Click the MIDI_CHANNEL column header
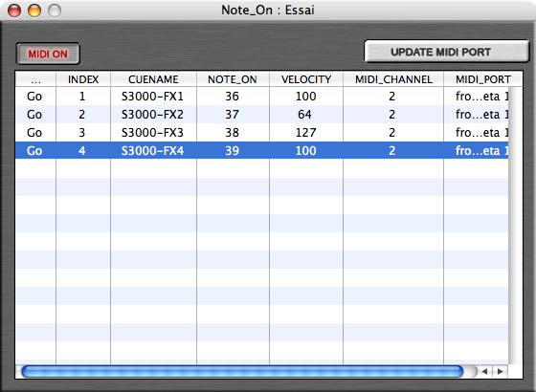 click(393, 79)
